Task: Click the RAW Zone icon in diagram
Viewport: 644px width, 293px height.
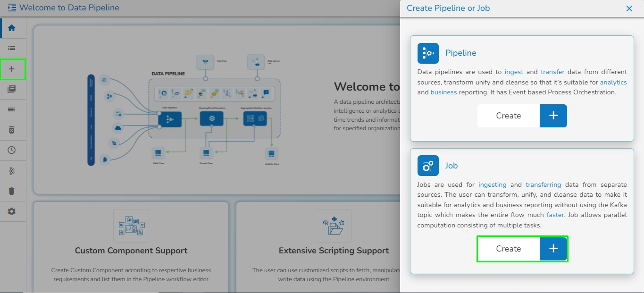Action: click(x=158, y=153)
